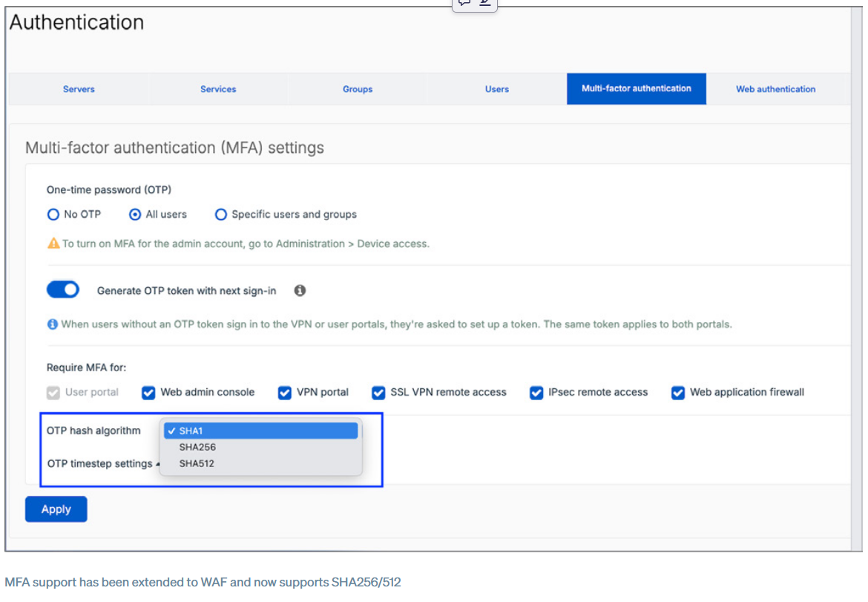Switch to the Servers tab
868x602 pixels.
click(79, 89)
